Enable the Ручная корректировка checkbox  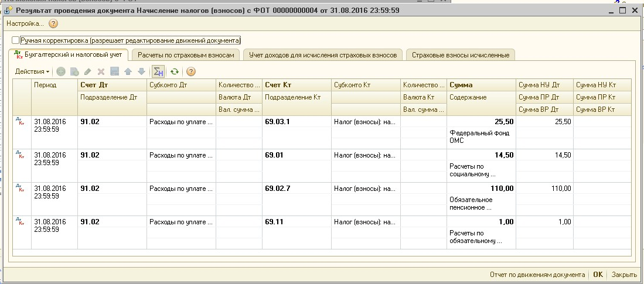click(x=16, y=40)
